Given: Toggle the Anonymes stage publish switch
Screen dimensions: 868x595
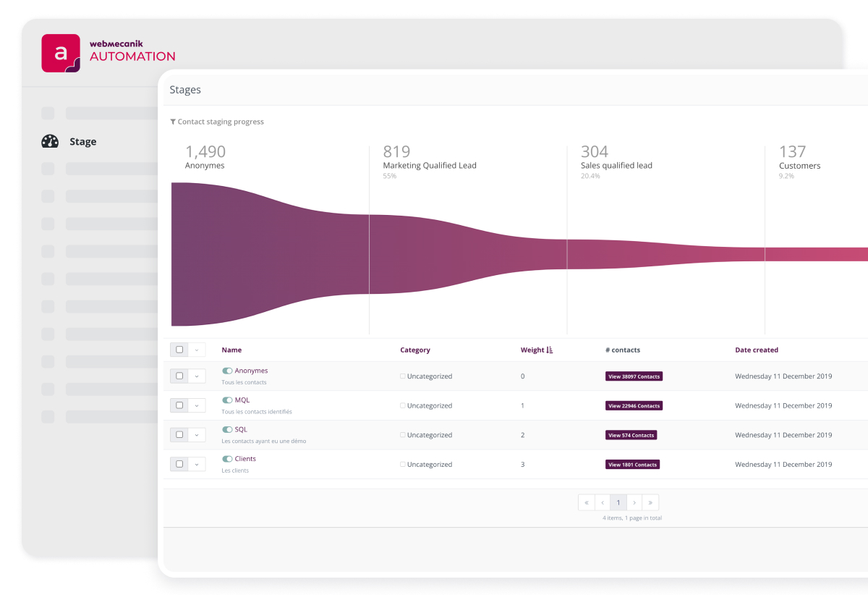Looking at the screenshot, I should 227,371.
